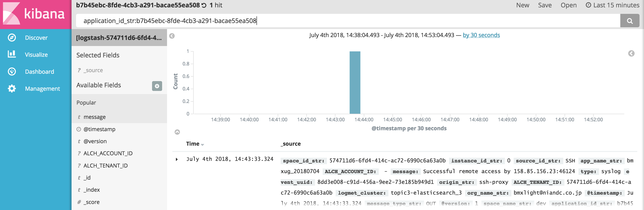
Task: Click the saved search title b7b45ebc-8fde
Action: (x=138, y=5)
